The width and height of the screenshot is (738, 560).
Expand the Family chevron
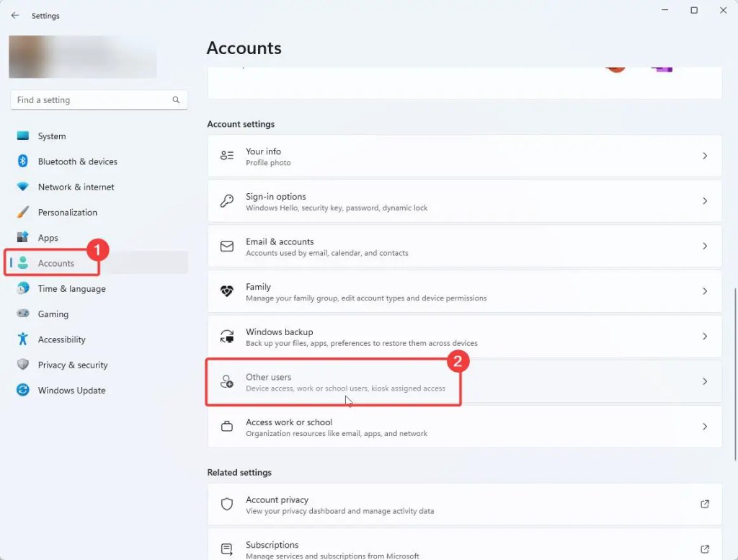(705, 291)
